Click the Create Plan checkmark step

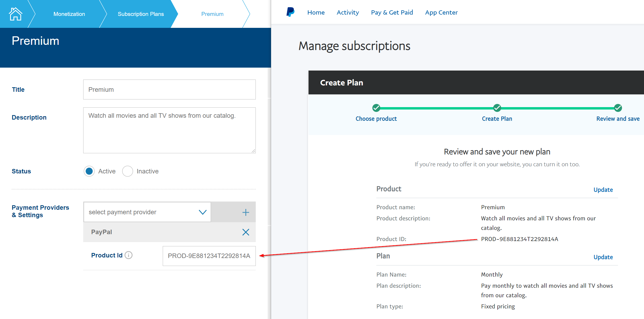pyautogui.click(x=497, y=108)
